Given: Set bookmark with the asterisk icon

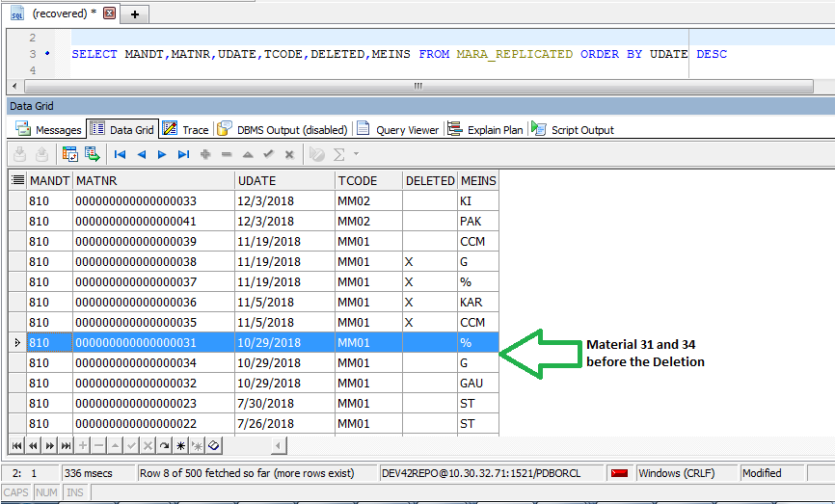Looking at the screenshot, I should click(181, 445).
